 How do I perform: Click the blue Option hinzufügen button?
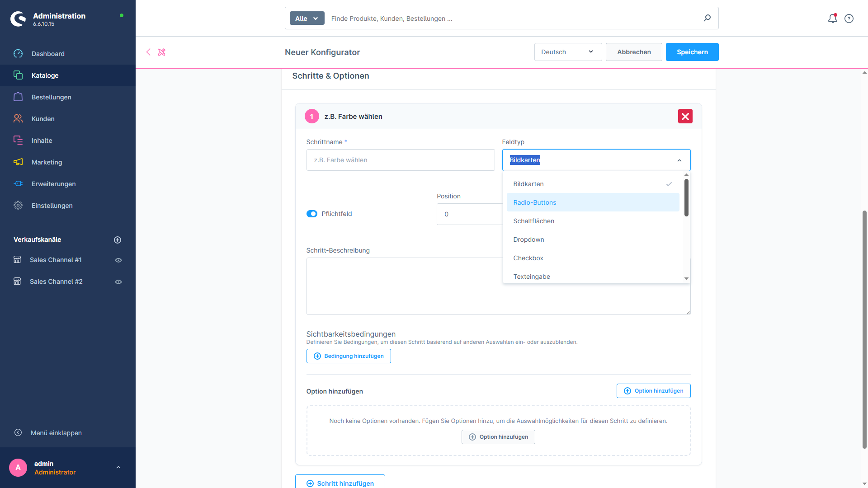(x=653, y=391)
